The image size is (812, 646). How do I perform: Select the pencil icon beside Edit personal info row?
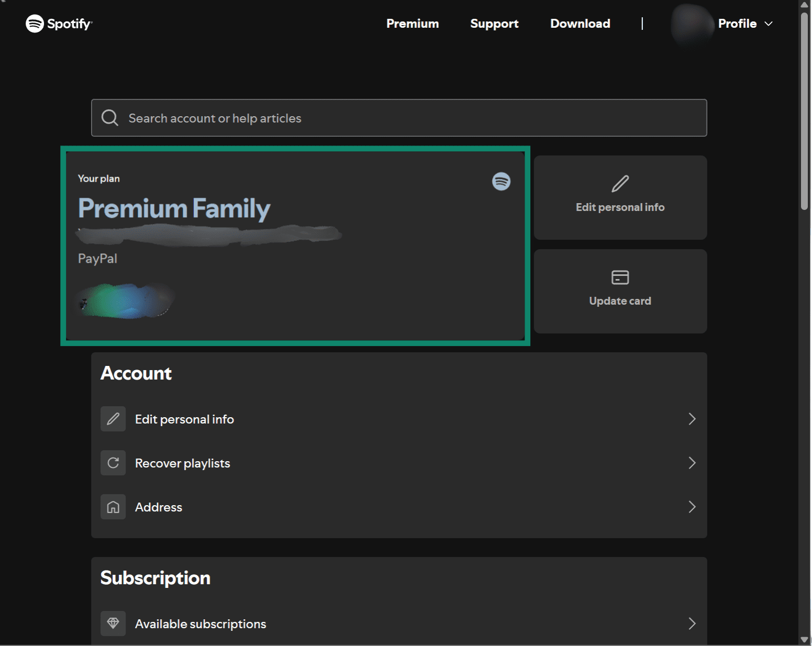click(x=113, y=419)
